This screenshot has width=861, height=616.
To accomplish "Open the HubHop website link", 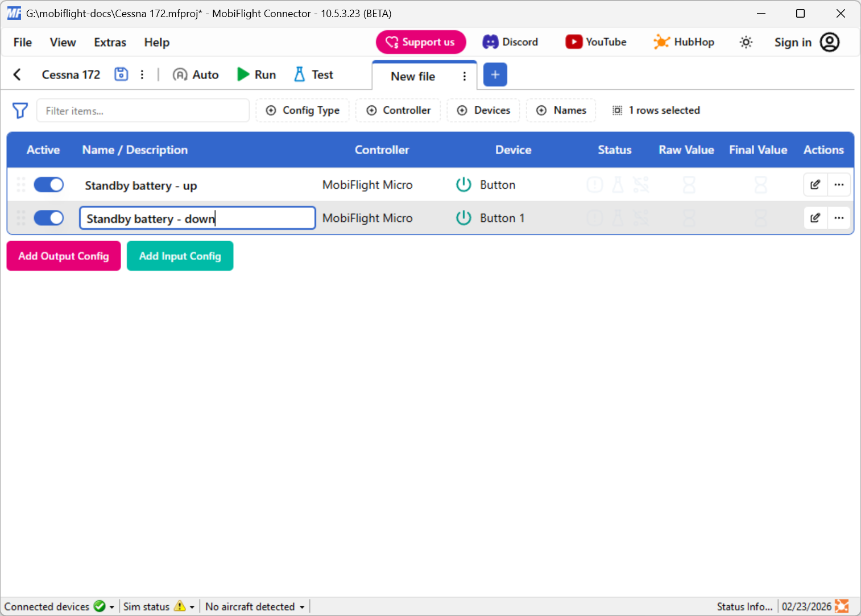I will [684, 42].
